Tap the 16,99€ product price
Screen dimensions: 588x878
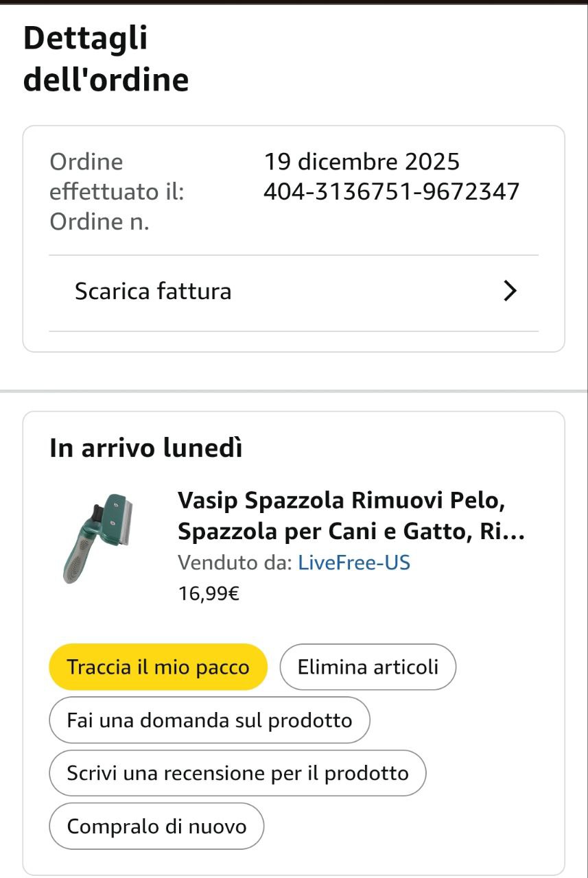point(209,593)
